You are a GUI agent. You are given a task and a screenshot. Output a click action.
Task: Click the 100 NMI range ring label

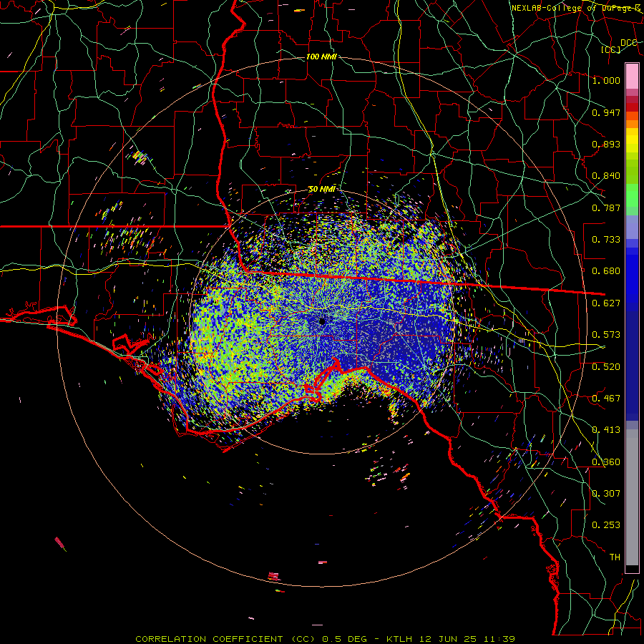pyautogui.click(x=321, y=57)
